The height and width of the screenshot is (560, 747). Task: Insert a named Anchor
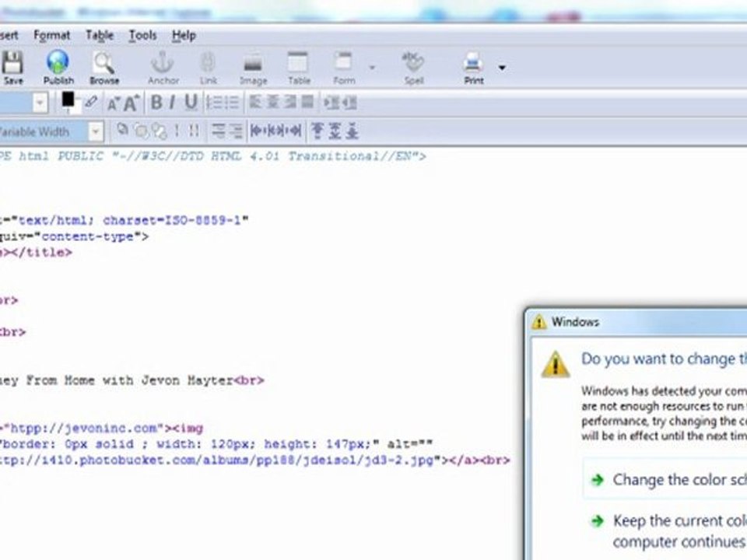coord(163,62)
